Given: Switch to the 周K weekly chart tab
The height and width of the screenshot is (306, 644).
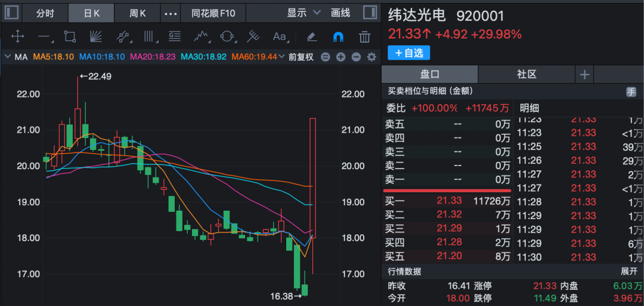Looking at the screenshot, I should (x=138, y=13).
